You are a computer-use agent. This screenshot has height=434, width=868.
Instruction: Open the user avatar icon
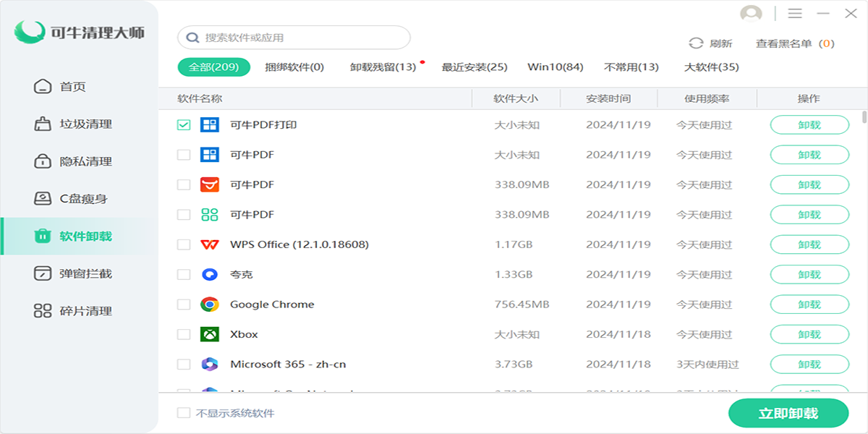pyautogui.click(x=752, y=14)
